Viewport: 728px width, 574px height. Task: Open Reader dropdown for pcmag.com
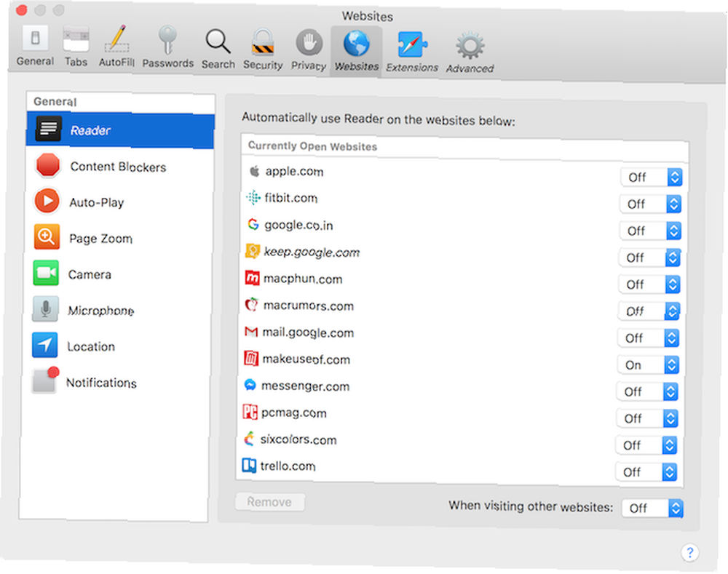click(646, 418)
